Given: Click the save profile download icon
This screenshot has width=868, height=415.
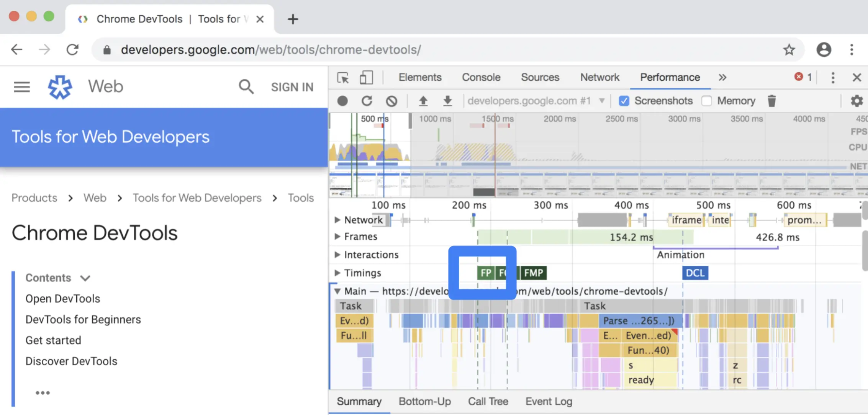Looking at the screenshot, I should point(447,101).
